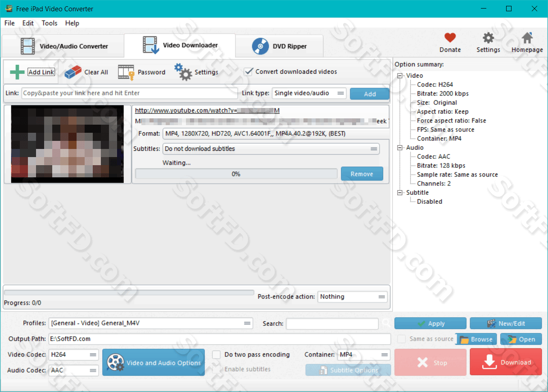Check the Same as source option
The image size is (548, 392).
pyautogui.click(x=402, y=339)
